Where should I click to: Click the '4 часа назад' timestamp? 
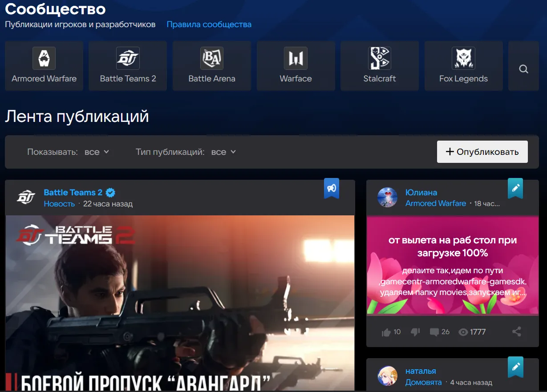point(471,382)
